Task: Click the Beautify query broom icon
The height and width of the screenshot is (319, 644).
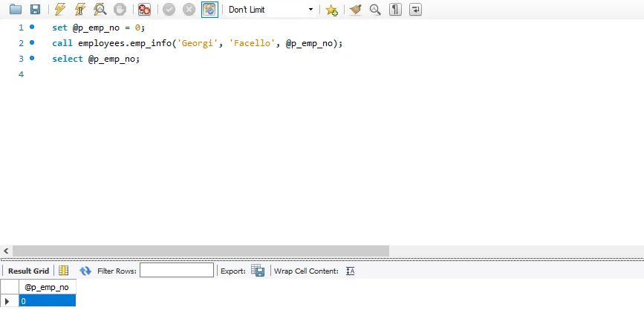Action: click(x=356, y=10)
